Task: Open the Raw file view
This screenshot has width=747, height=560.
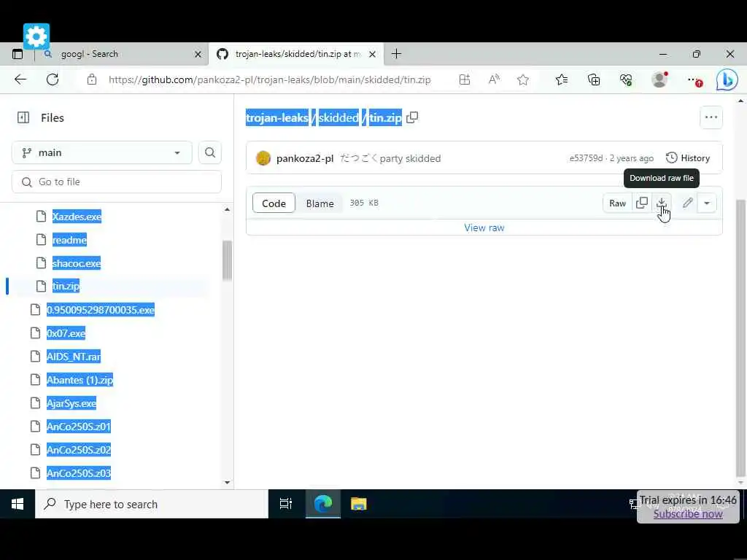Action: [x=617, y=203]
